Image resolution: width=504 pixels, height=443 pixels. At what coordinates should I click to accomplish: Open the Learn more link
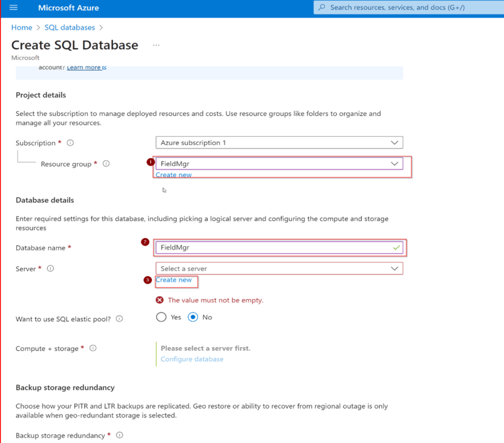(x=87, y=67)
